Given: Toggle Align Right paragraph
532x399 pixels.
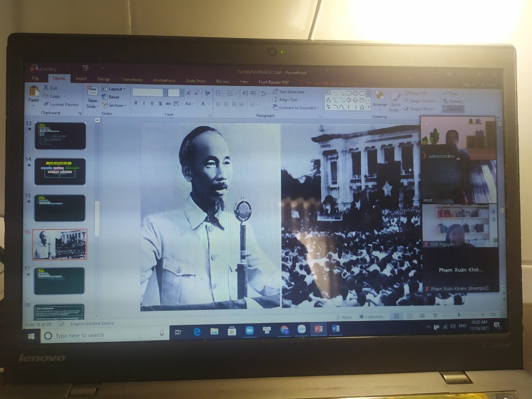Looking at the screenshot, I should point(234,104).
